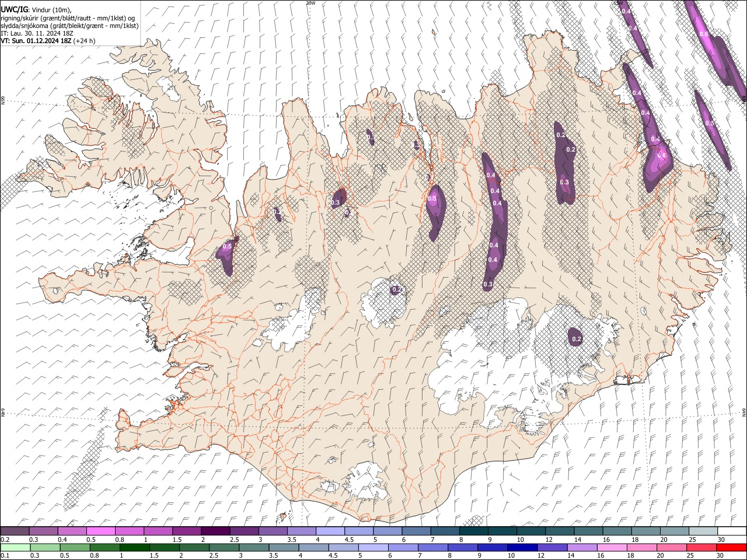Image resolution: width=747 pixels, height=560 pixels.
Task: Click the '(+24 h)' forecast offset text
Action: 85,41
